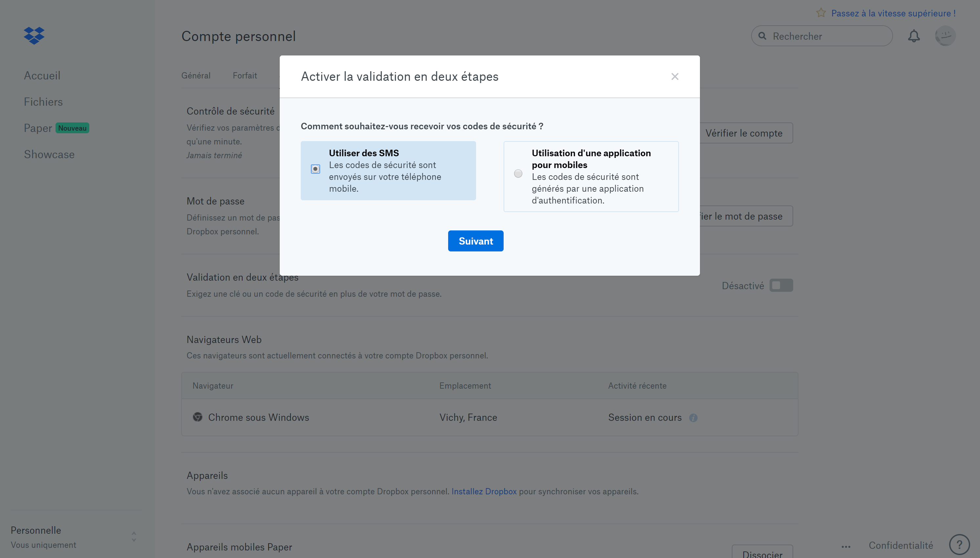Switch to the Forfait tab
Viewport: 980px width, 558px height.
click(245, 75)
